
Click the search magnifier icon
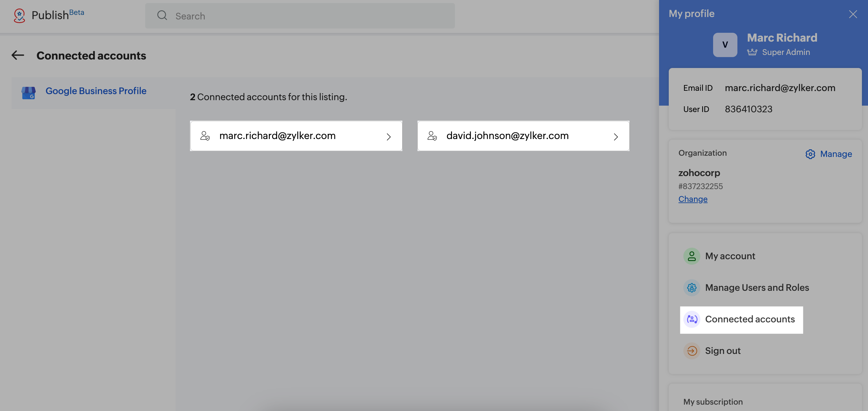tap(162, 15)
